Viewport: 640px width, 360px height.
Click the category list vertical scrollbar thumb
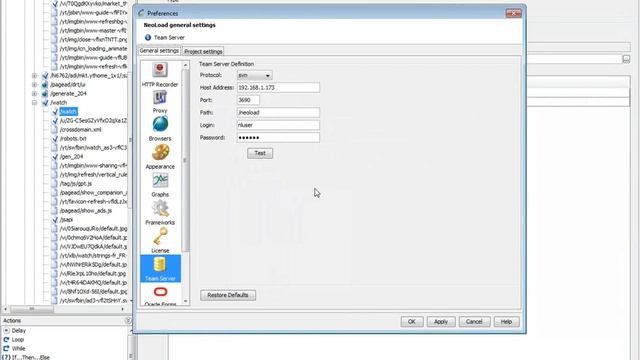[185, 160]
